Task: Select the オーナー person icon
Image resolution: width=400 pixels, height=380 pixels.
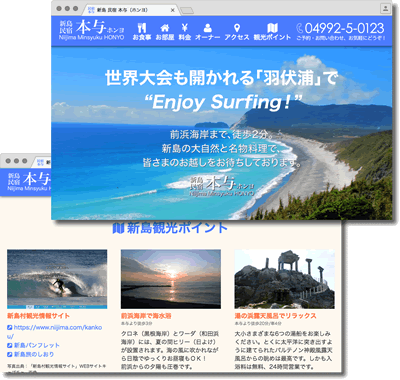Action: click(208, 28)
